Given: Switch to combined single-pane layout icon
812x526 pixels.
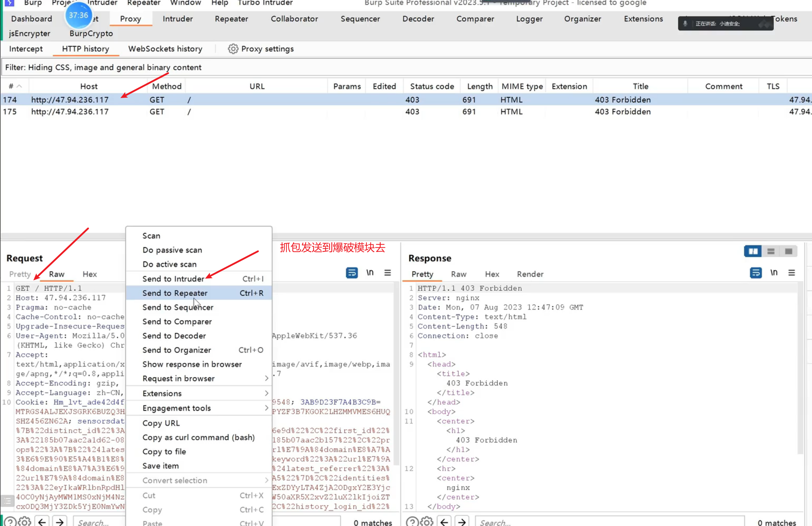Looking at the screenshot, I should click(788, 251).
